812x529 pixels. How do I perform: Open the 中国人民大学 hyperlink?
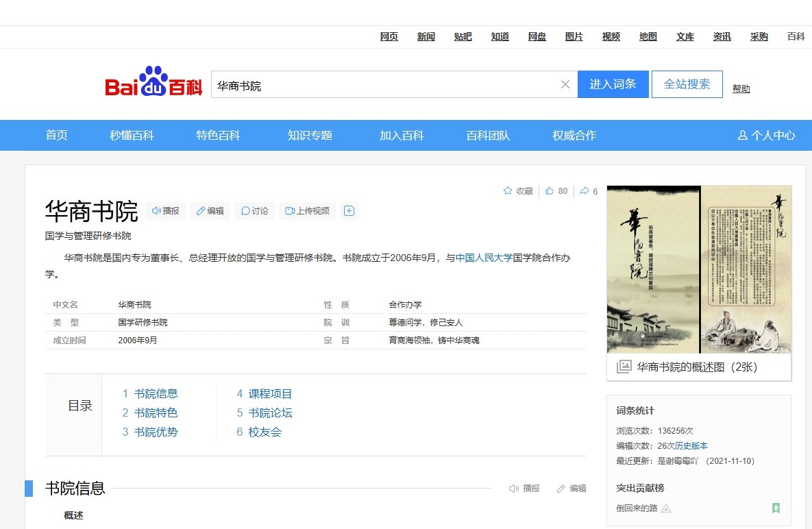pos(484,258)
